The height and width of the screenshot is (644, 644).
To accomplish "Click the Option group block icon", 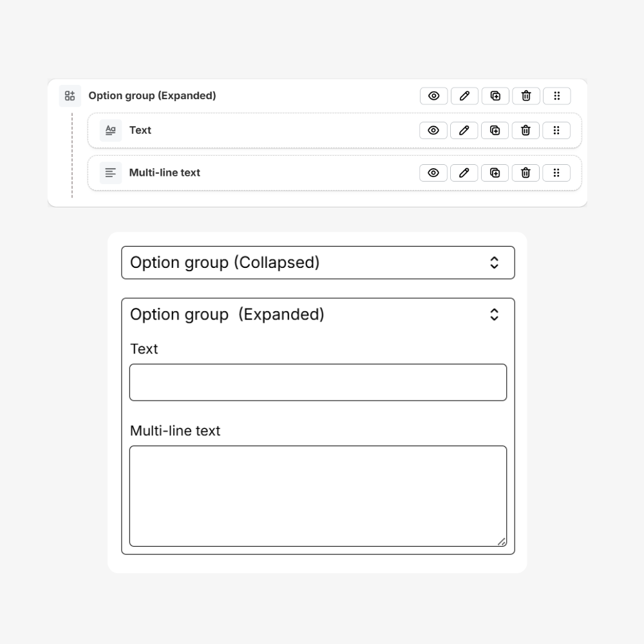I will (70, 95).
